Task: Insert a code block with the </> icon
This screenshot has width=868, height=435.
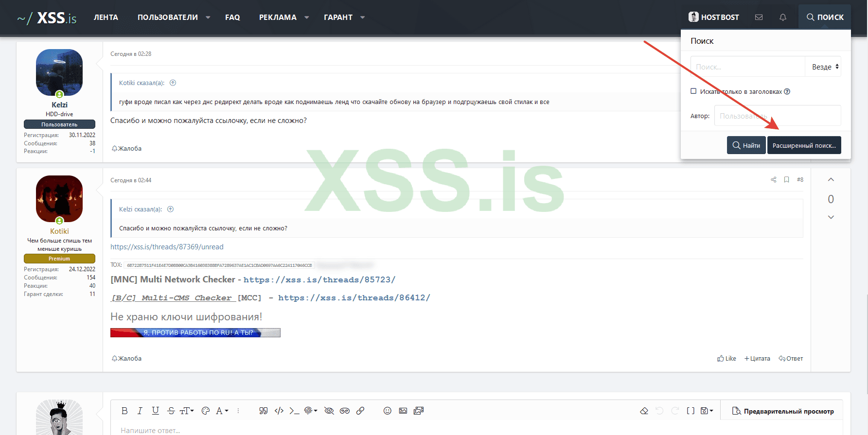Action: point(279,411)
